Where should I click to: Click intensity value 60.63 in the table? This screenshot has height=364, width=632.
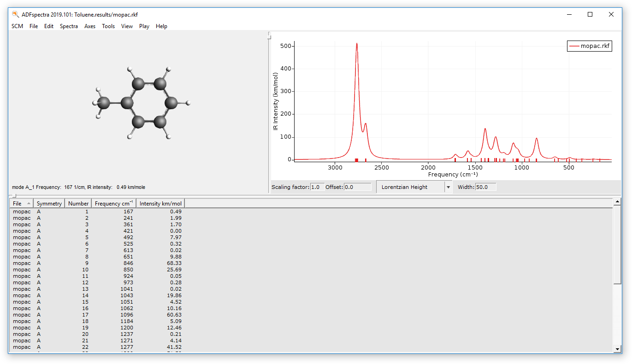pos(174,315)
